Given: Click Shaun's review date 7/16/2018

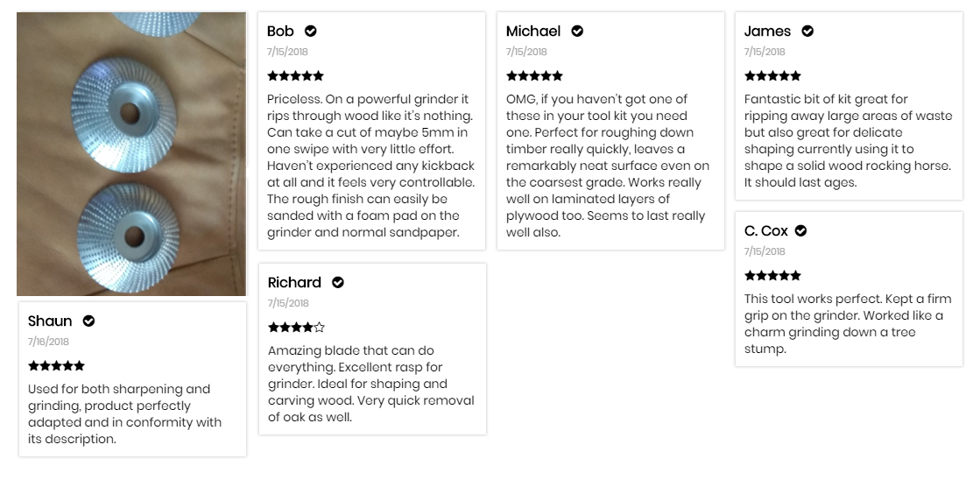Looking at the screenshot, I should pyautogui.click(x=48, y=342).
